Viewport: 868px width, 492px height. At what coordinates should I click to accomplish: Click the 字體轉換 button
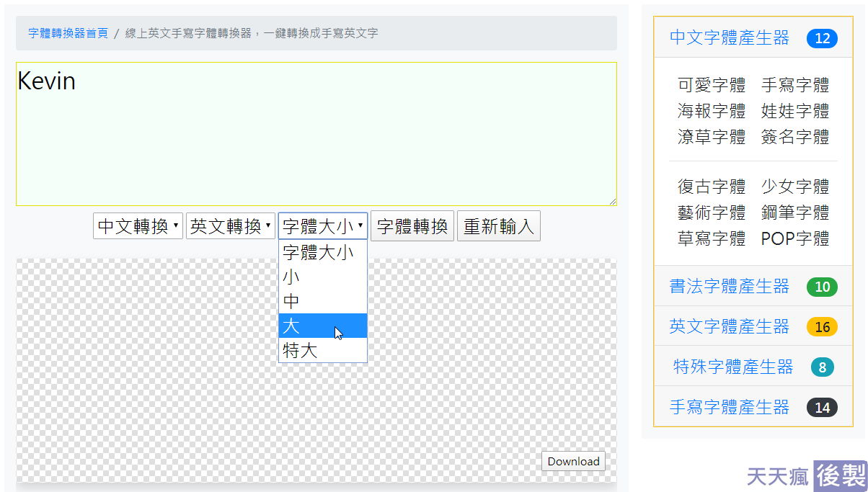coord(412,226)
